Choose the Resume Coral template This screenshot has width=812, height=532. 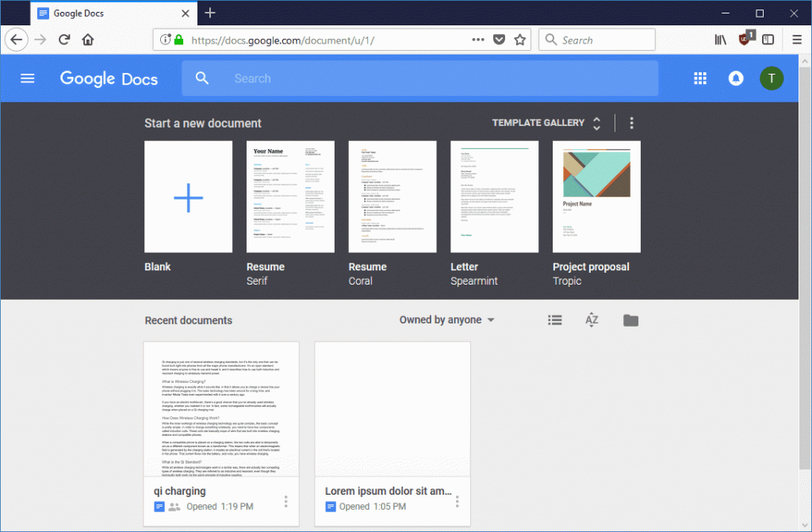(393, 197)
